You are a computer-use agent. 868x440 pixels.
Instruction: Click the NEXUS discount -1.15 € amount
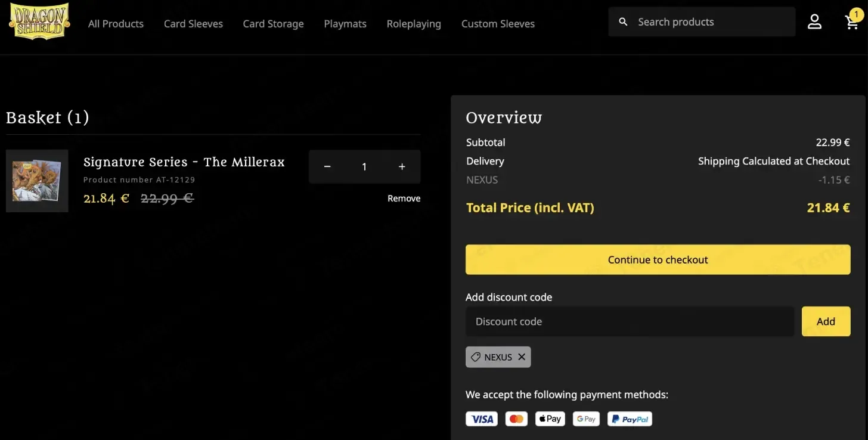[834, 179]
